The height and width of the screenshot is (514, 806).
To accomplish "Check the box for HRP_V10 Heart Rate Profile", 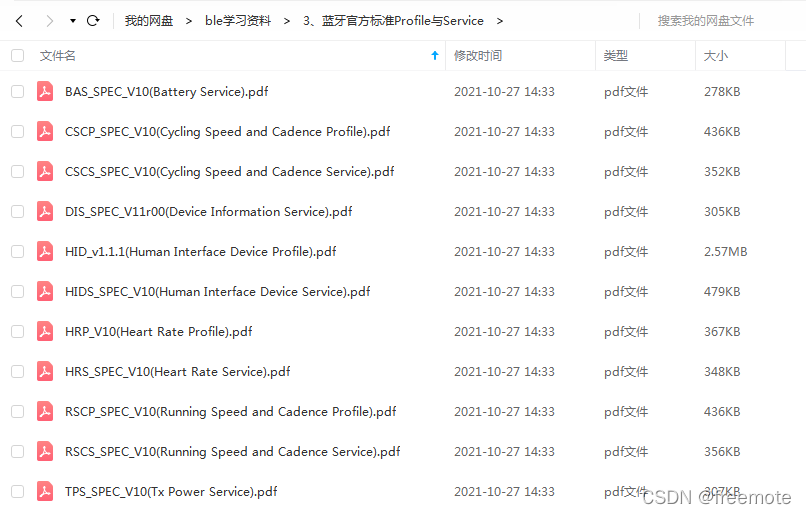I will [17, 332].
